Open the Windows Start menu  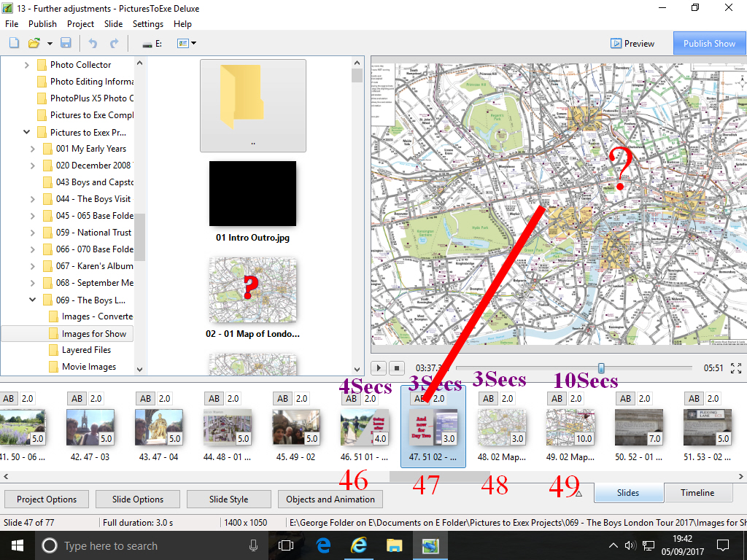18,545
